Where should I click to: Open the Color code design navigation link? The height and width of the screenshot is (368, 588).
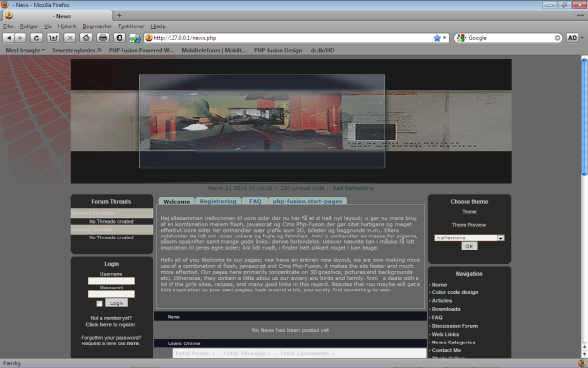pyautogui.click(x=455, y=292)
